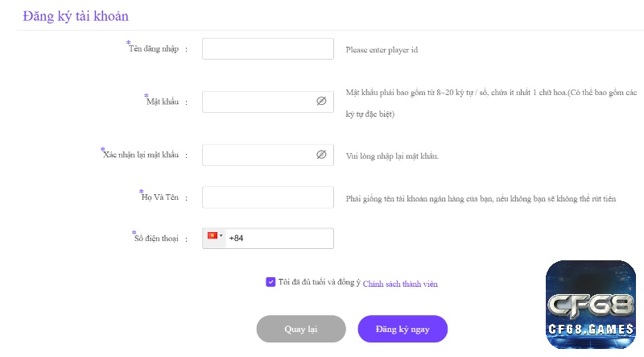Focus the Họ Và Tên input field
Screen dimensions: 644x357
pos(268,197)
